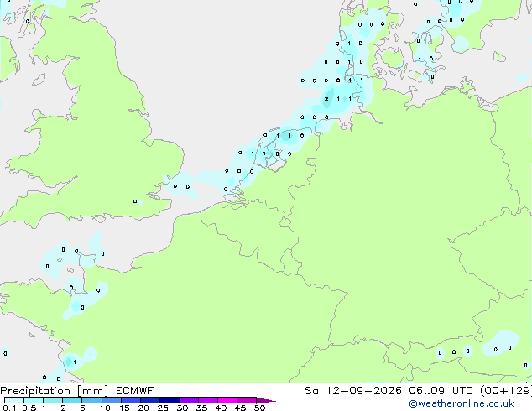Click the Precipitation [mm] title label
This screenshot has width=532, height=411.
(55, 391)
